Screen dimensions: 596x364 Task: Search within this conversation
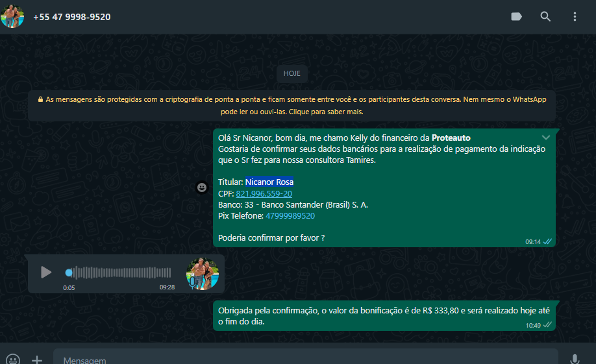[545, 17]
